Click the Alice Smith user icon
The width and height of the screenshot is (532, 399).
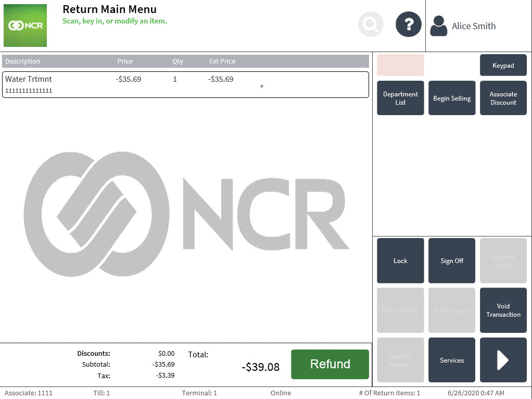click(x=438, y=26)
